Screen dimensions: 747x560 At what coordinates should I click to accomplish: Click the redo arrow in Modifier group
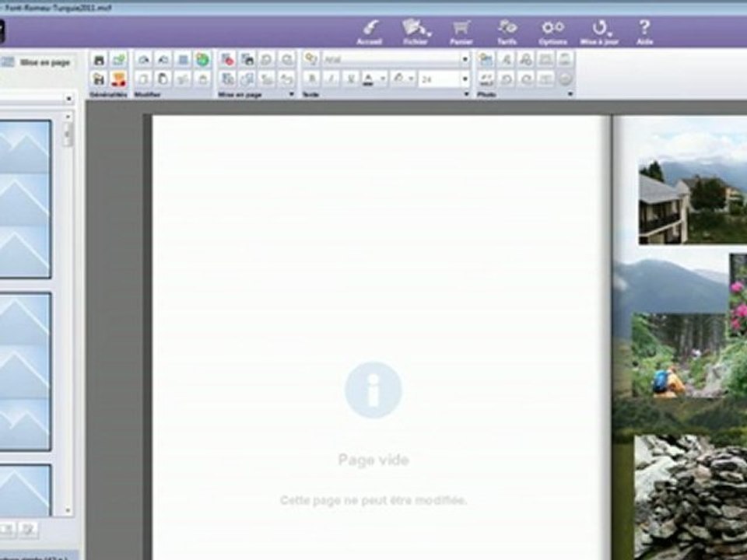(163, 60)
